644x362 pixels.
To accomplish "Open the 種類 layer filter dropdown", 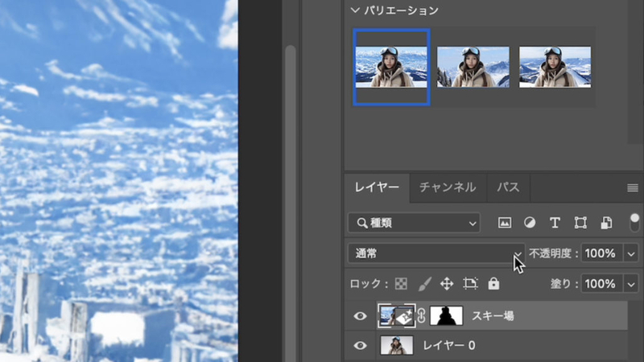I will click(414, 223).
